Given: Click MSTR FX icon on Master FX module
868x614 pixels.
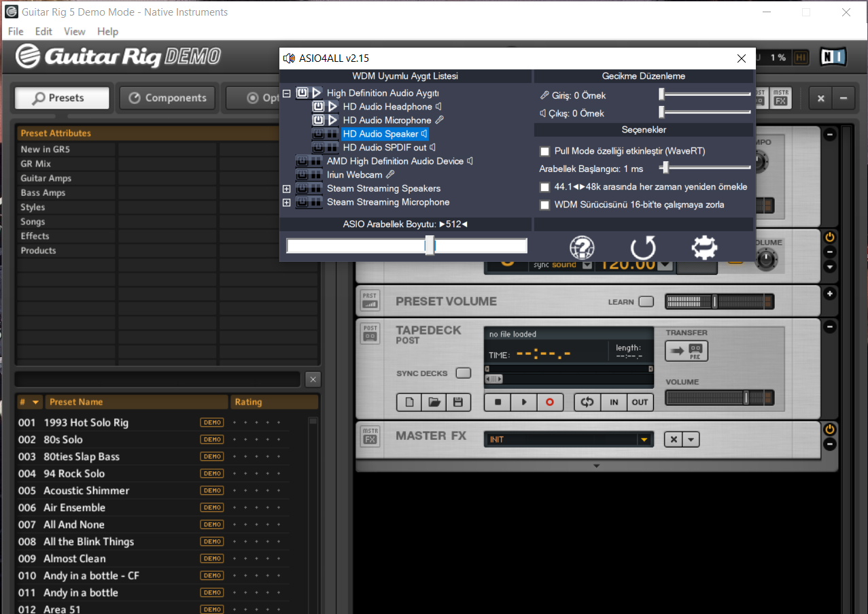Looking at the screenshot, I should coord(370,435).
